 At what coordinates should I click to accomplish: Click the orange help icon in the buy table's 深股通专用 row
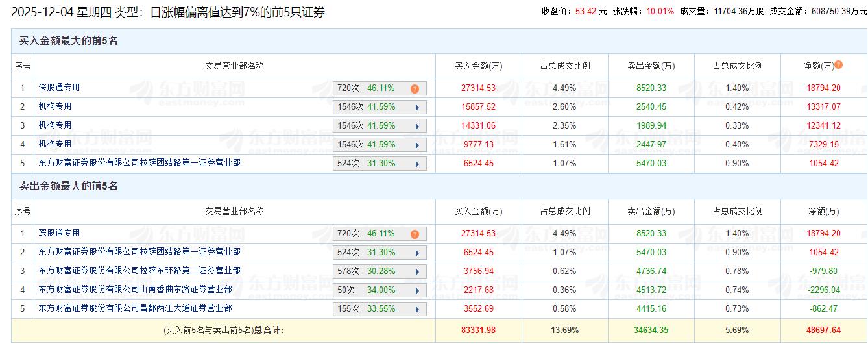tap(415, 89)
